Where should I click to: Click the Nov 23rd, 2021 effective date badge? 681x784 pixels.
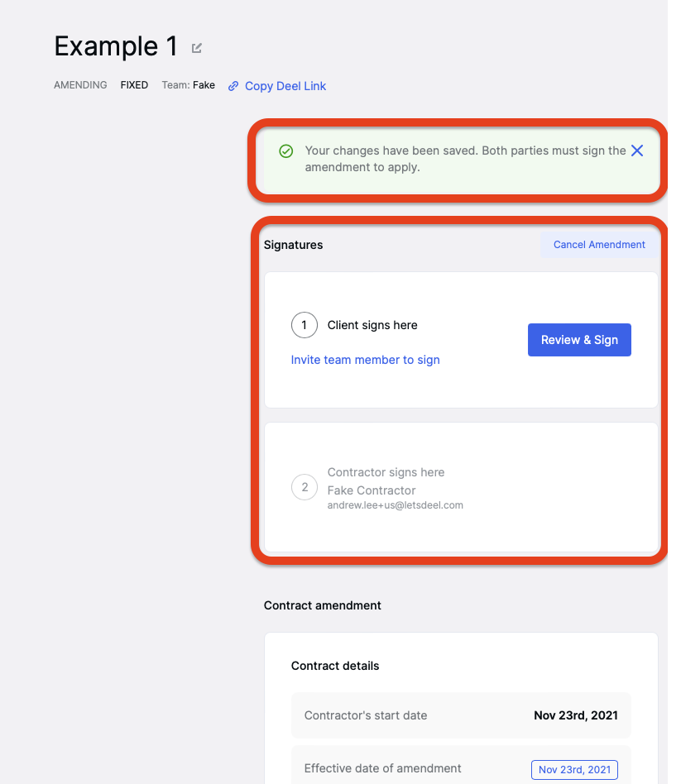574,769
